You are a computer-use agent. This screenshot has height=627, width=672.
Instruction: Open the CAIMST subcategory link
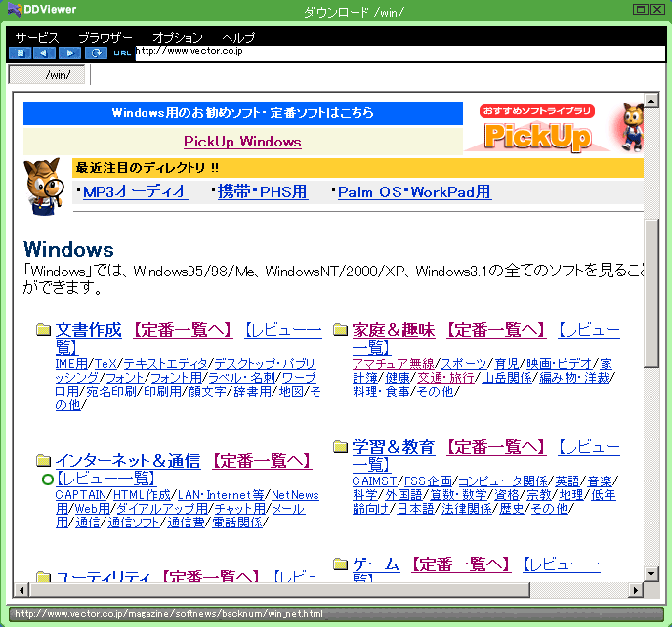(x=374, y=481)
